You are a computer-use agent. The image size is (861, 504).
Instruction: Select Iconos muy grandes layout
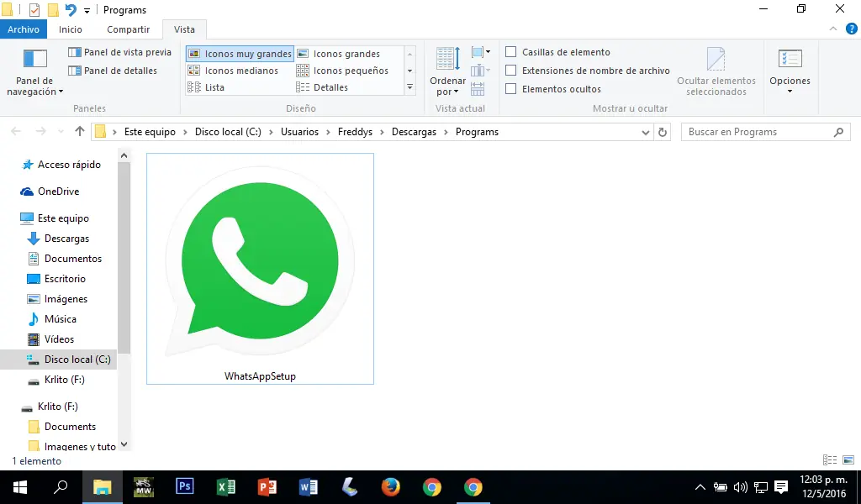(x=240, y=54)
